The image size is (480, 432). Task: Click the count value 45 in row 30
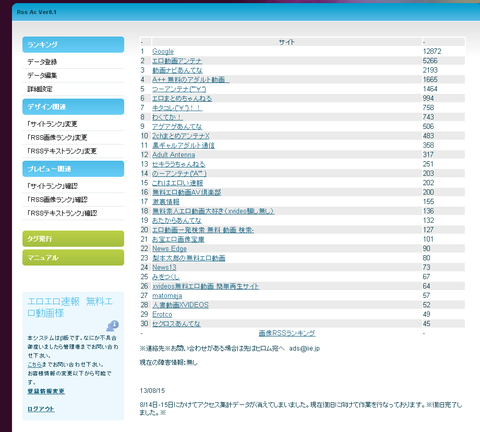pyautogui.click(x=426, y=324)
